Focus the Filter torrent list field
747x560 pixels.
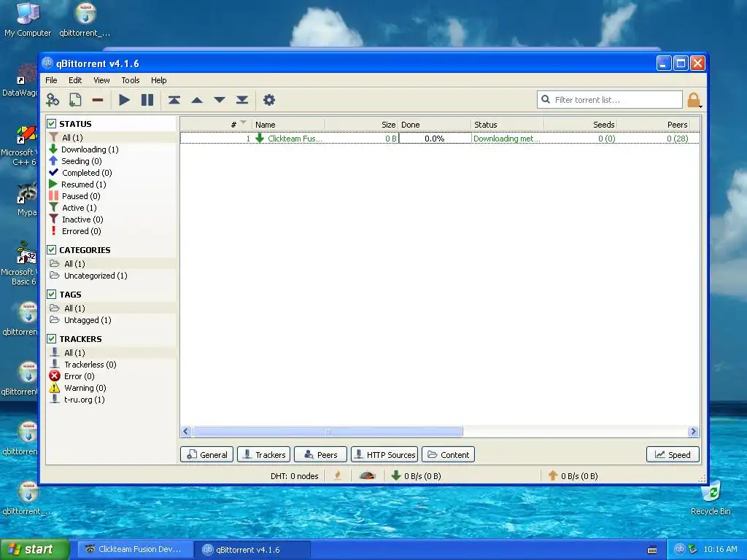[609, 99]
